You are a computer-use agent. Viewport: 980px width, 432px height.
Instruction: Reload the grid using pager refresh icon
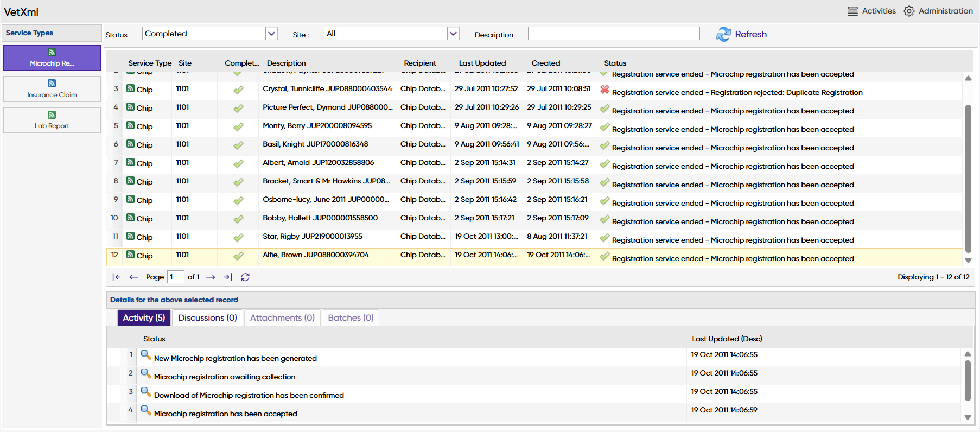(x=245, y=277)
